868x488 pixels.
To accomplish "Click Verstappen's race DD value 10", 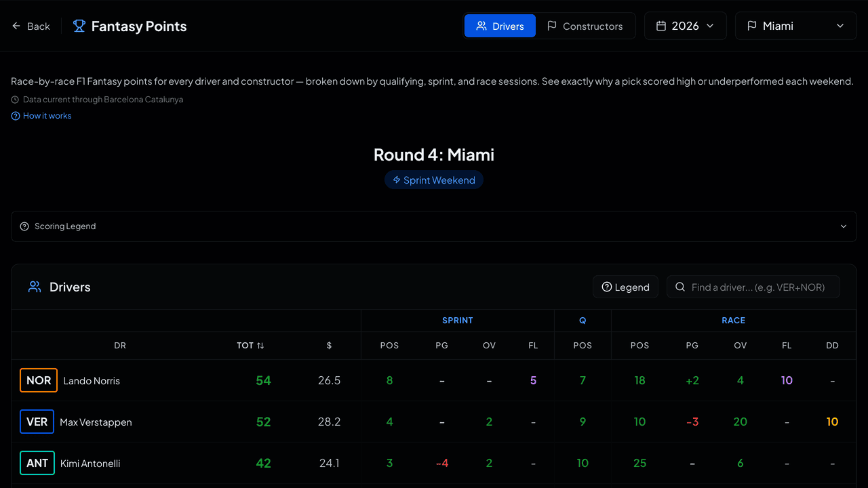I will point(832,422).
